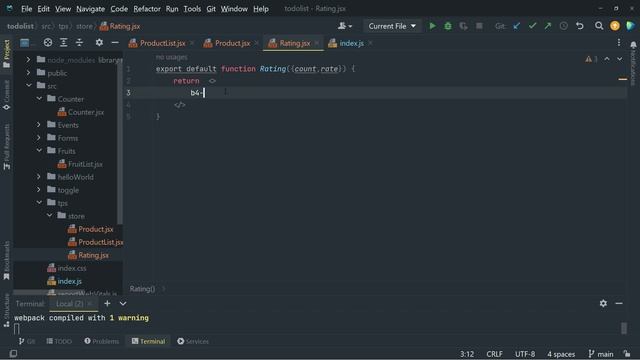Collapse the store folder
Image resolution: width=640 pixels, height=360 pixels.
tap(49, 216)
